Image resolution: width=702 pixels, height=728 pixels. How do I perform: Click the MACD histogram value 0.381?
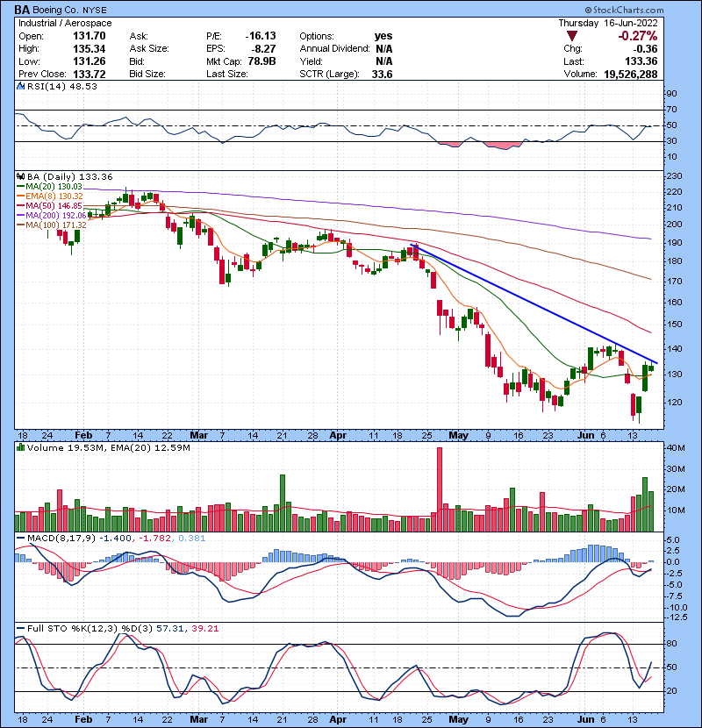click(x=191, y=539)
